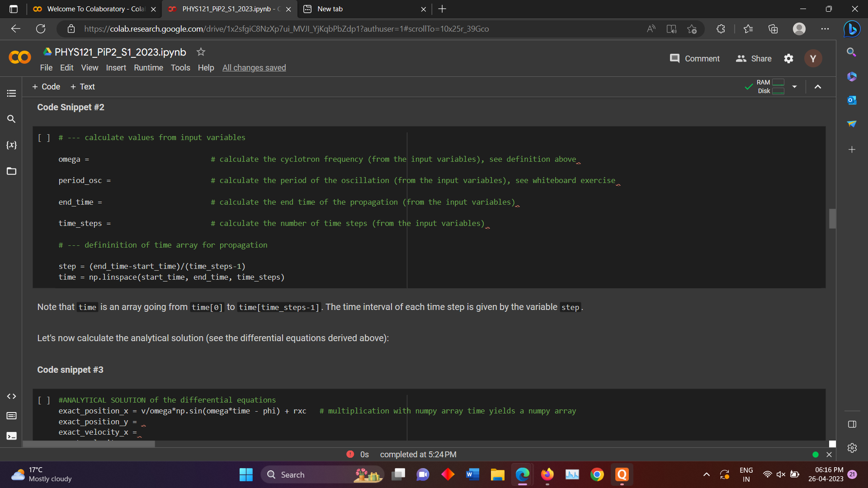Screen dimensions: 868x488
Task: Click the horizontal scrollbar of the notebook
Action: [x=89, y=444]
